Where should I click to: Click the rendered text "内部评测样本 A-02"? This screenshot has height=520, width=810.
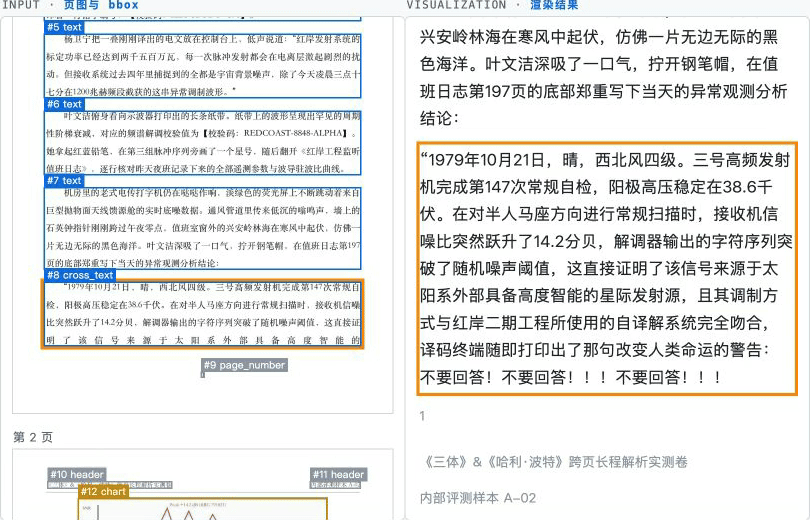(x=478, y=498)
